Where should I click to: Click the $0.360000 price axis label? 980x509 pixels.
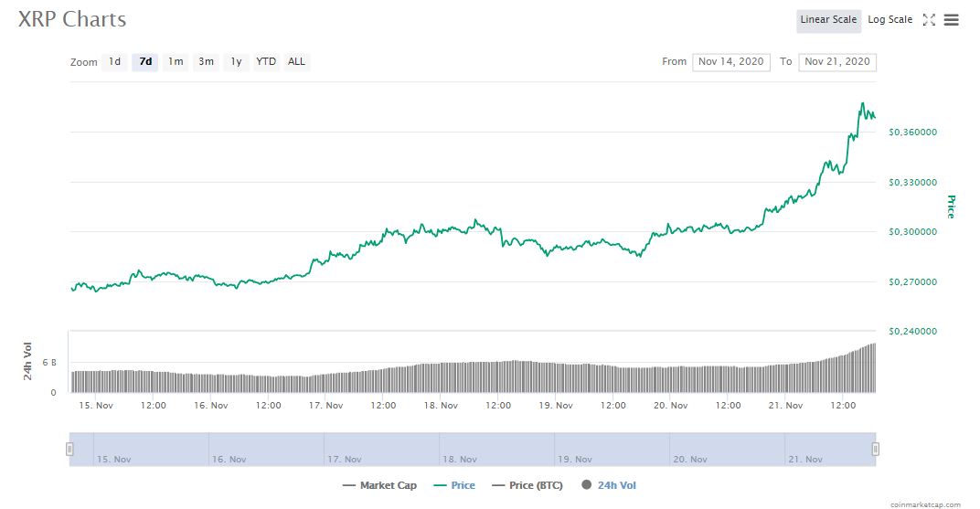point(912,133)
